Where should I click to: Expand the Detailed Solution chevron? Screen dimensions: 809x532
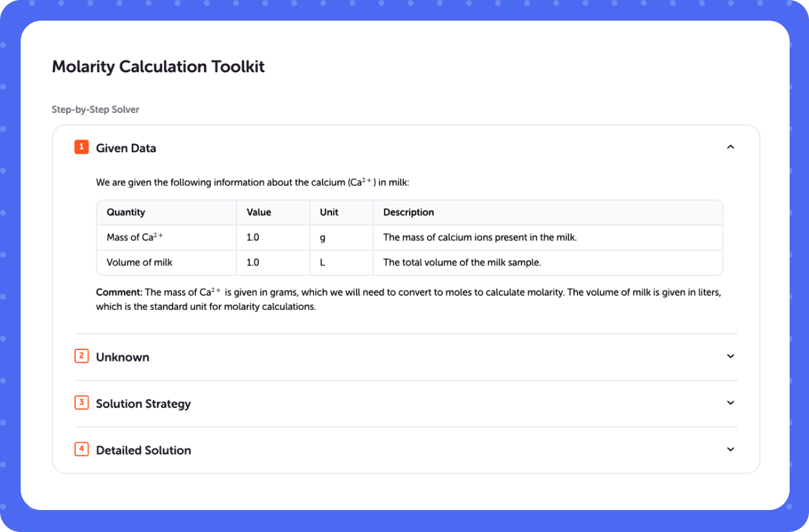(x=730, y=449)
